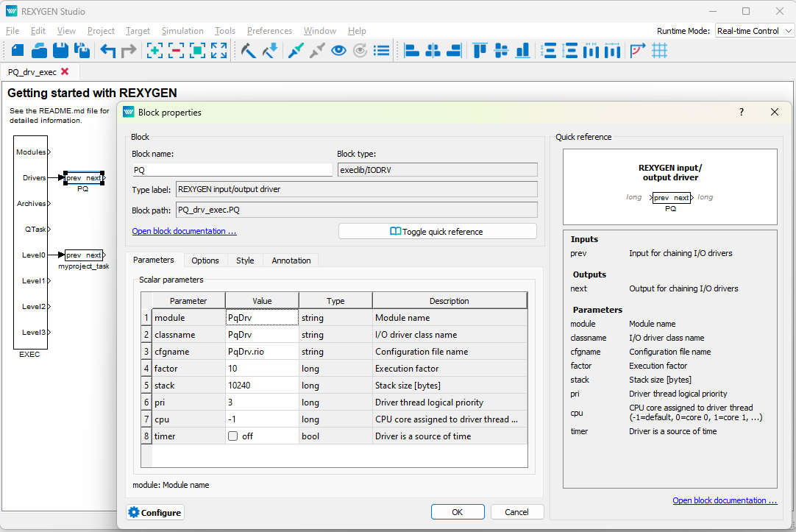Viewport: 796px width, 532px height.
Task: Open the Project menu
Action: pyautogui.click(x=101, y=31)
